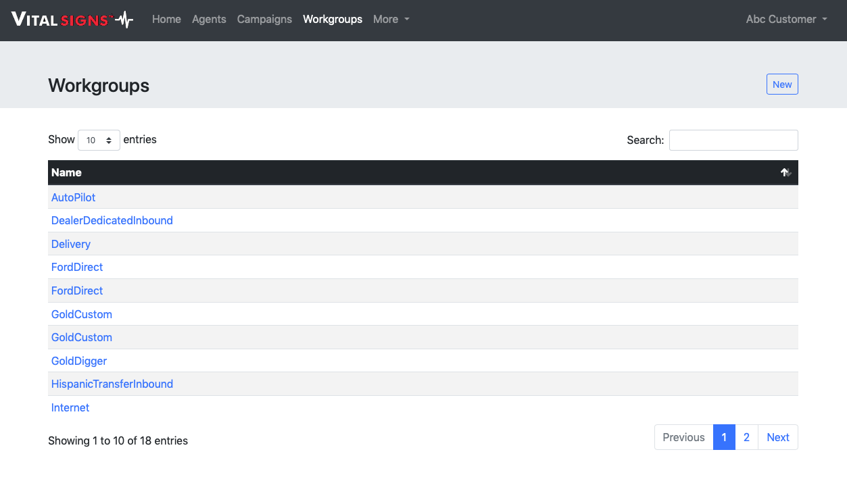This screenshot has height=504, width=847.
Task: Open the Abc Customer account menu
Action: tap(786, 20)
